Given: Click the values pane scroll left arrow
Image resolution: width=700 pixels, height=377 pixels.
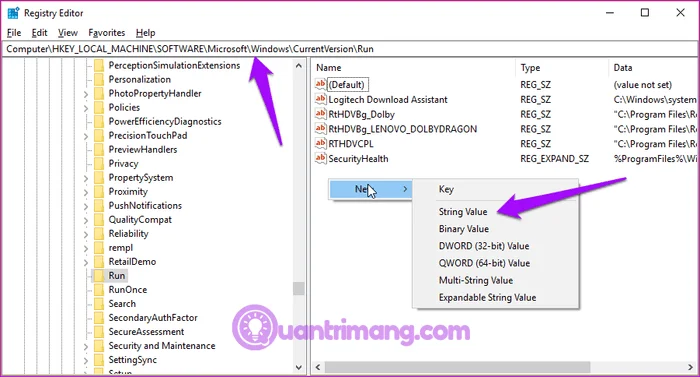Looking at the screenshot, I should (x=318, y=367).
